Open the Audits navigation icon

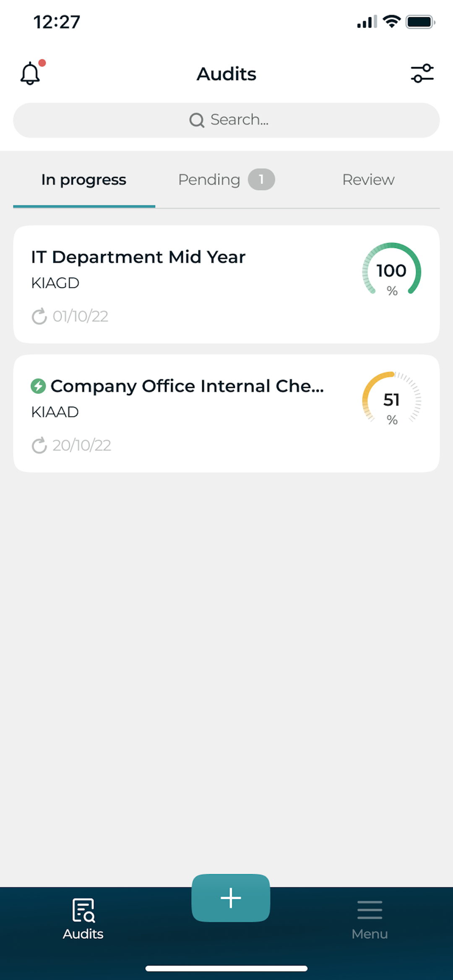tap(83, 910)
